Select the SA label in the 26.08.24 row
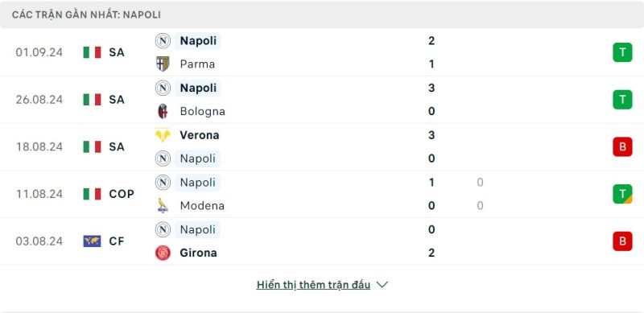 (117, 100)
